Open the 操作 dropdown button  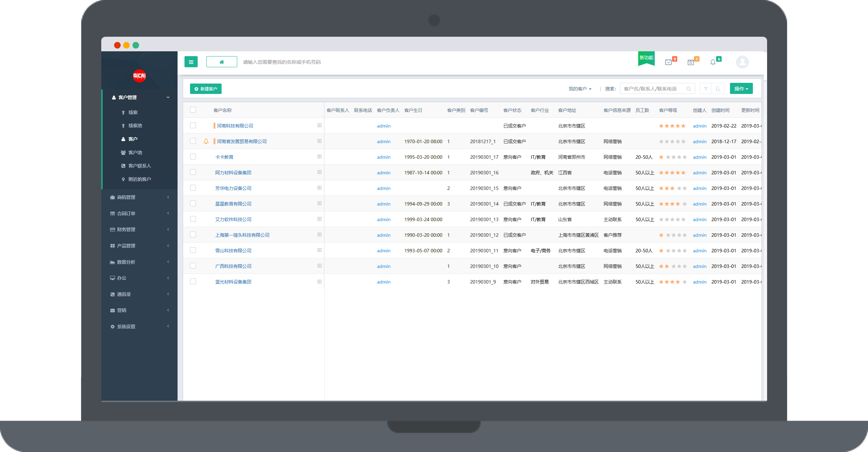741,89
